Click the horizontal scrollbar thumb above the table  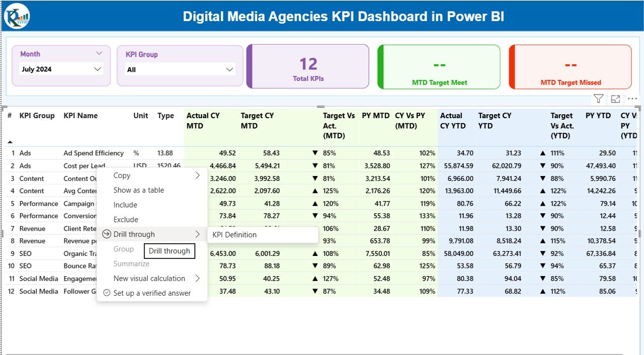(320, 107)
